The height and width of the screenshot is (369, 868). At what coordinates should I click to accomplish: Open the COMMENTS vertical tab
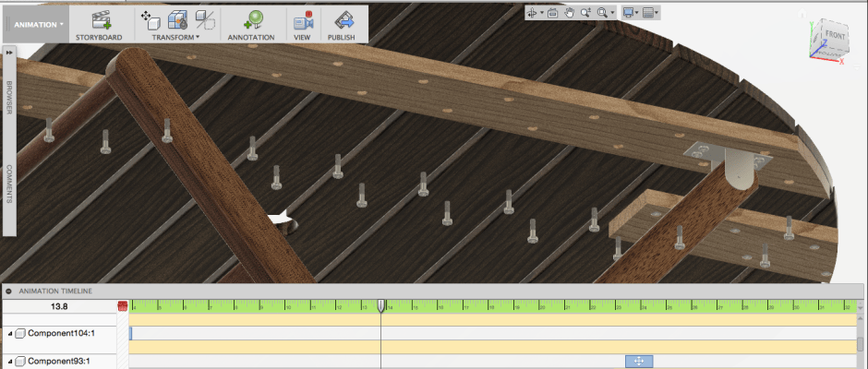9,184
